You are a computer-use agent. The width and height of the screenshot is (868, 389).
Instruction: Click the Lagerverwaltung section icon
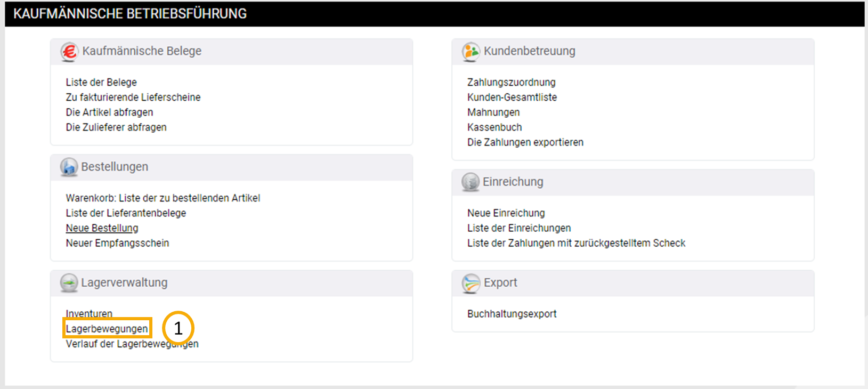coord(69,283)
